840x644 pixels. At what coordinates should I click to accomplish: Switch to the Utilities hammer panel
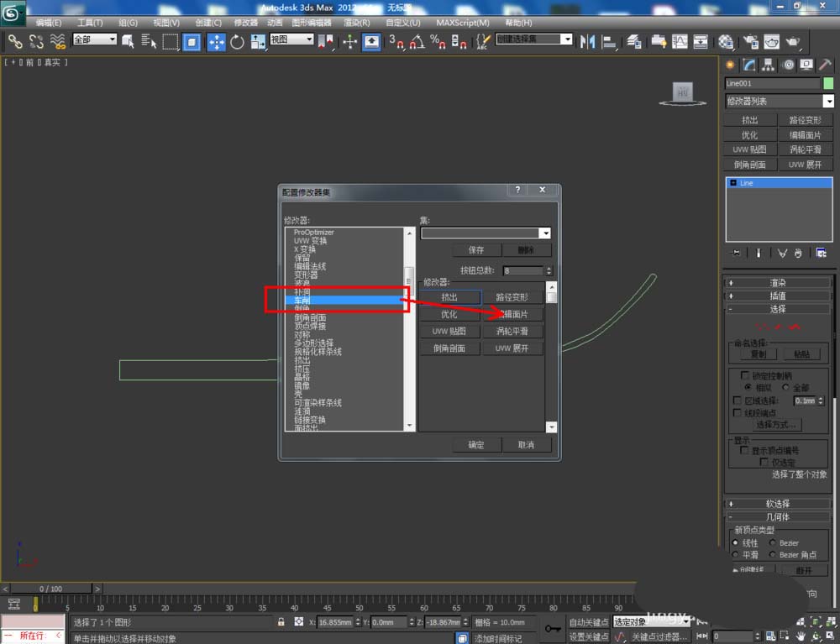point(827,65)
